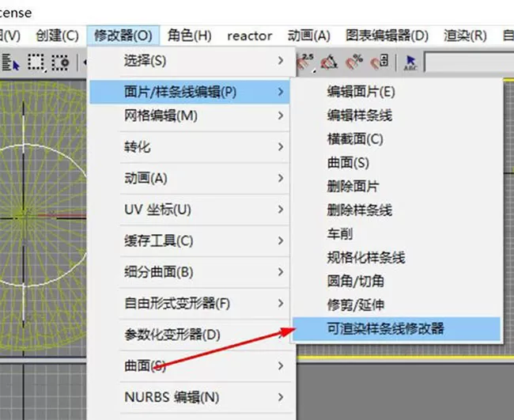The height and width of the screenshot is (420, 514).
Task: Open the 角色(H) menu
Action: [x=190, y=36]
